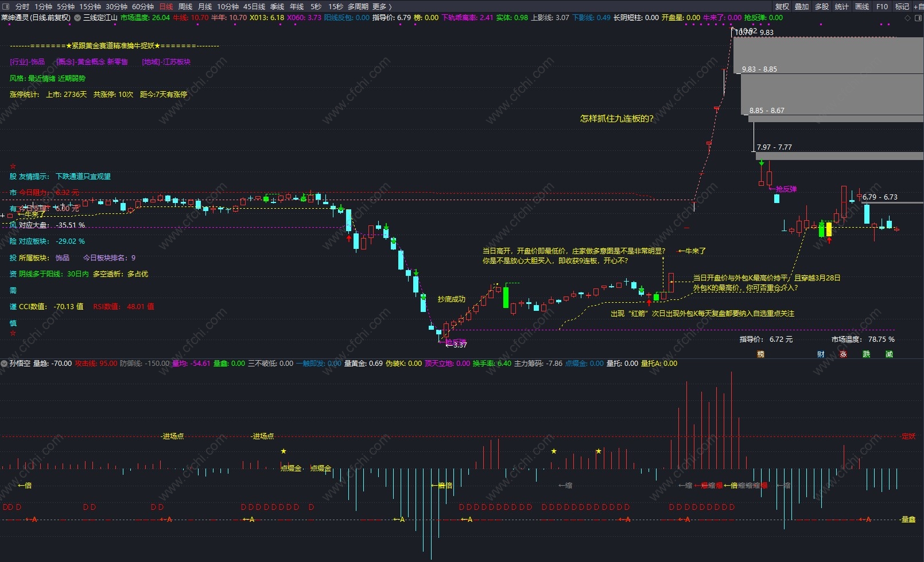
Task: Click the 下跌通道只宜观望 tip text
Action: click(83, 177)
